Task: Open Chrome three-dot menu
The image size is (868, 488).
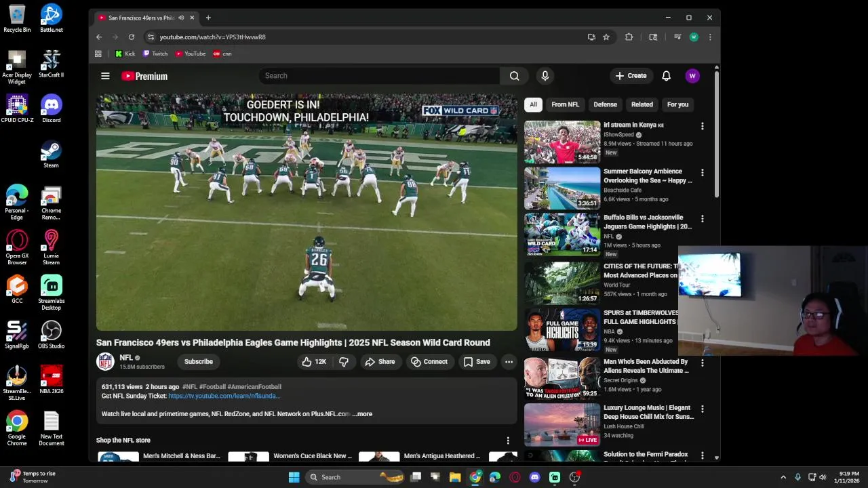Action: coord(710,37)
